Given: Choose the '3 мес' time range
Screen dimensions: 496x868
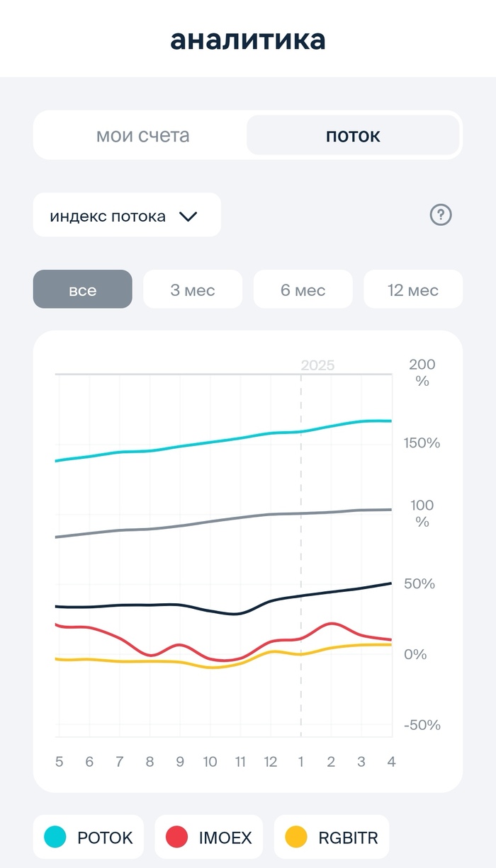Looking at the screenshot, I should pos(193,290).
